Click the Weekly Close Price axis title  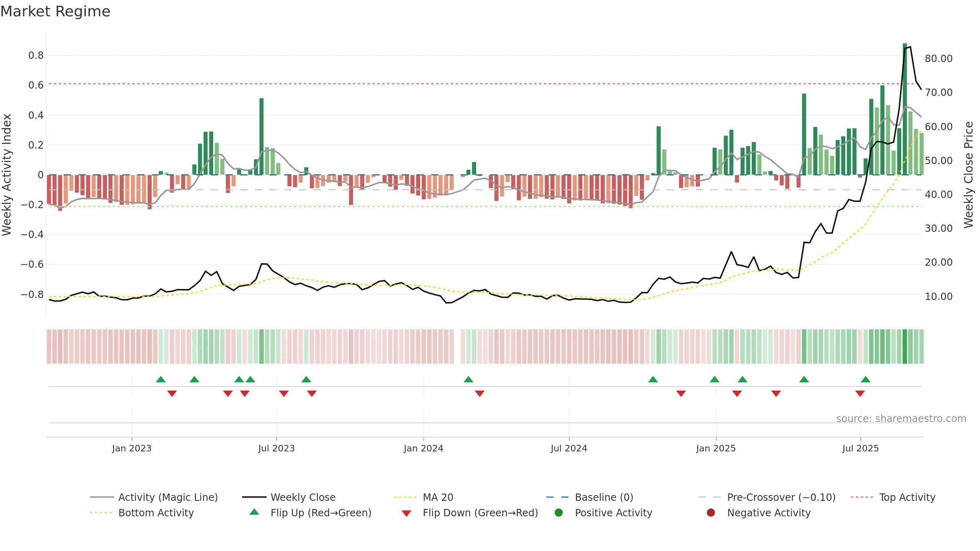[x=969, y=175]
